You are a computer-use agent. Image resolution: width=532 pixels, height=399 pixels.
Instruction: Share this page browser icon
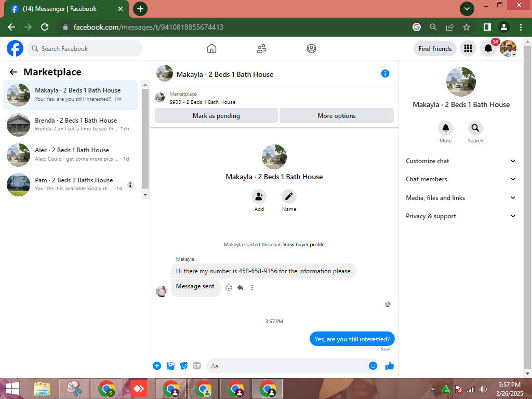(x=450, y=27)
